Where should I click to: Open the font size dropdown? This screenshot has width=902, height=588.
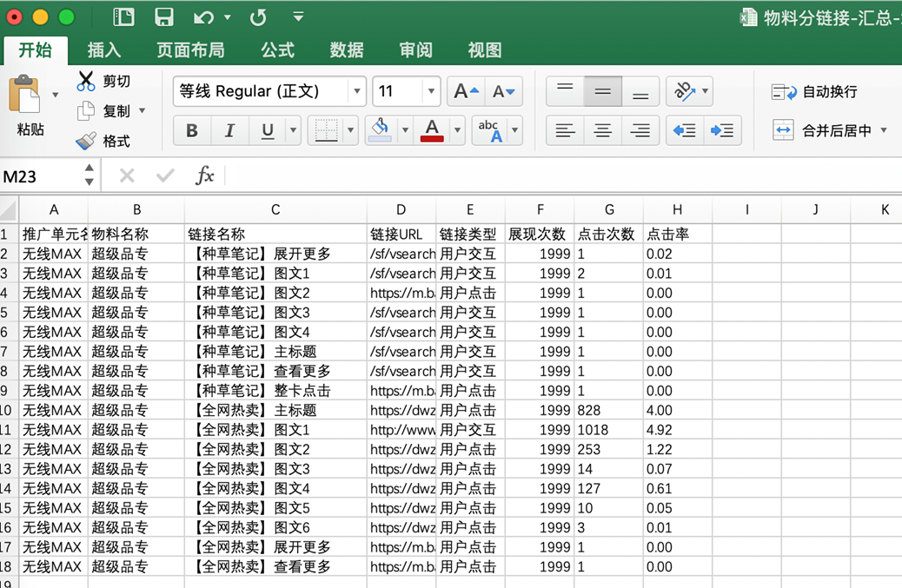pyautogui.click(x=431, y=91)
